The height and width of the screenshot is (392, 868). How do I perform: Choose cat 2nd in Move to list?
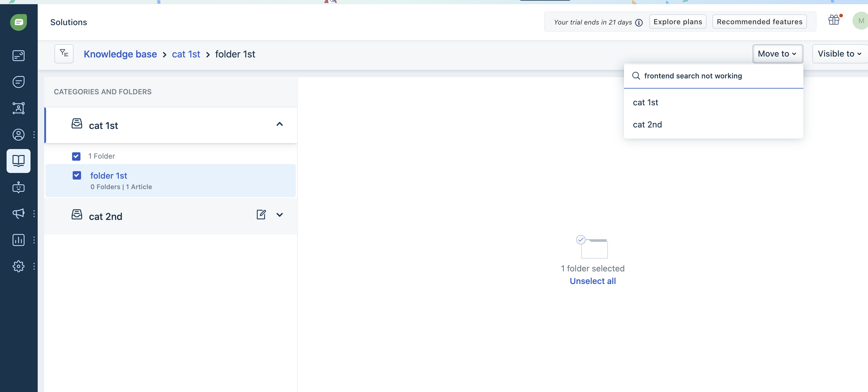pos(647,125)
